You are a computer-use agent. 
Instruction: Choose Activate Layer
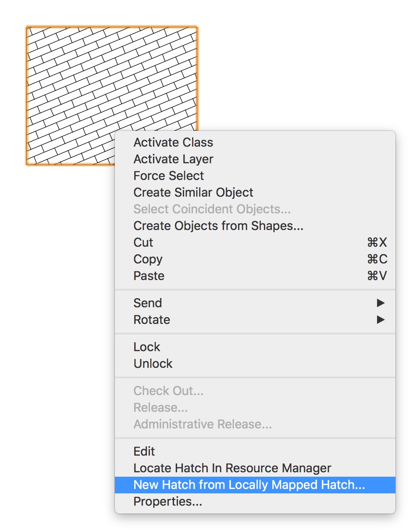pyautogui.click(x=173, y=159)
